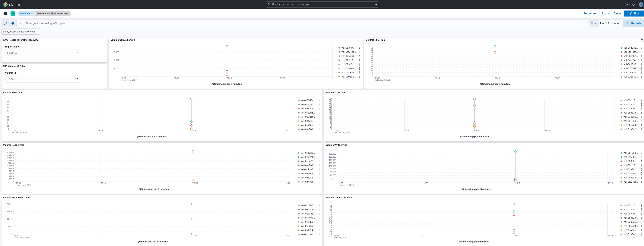Open the help lifebuoy menu

tap(626, 5)
